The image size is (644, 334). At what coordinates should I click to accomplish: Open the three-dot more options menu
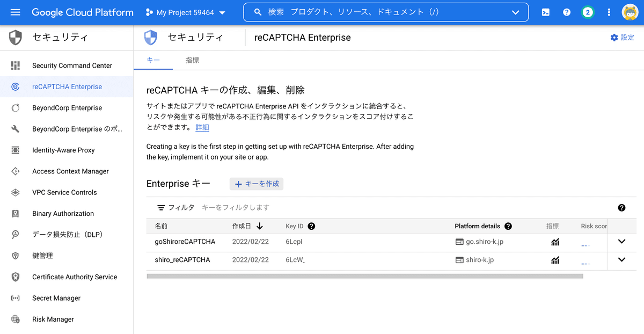point(609,12)
